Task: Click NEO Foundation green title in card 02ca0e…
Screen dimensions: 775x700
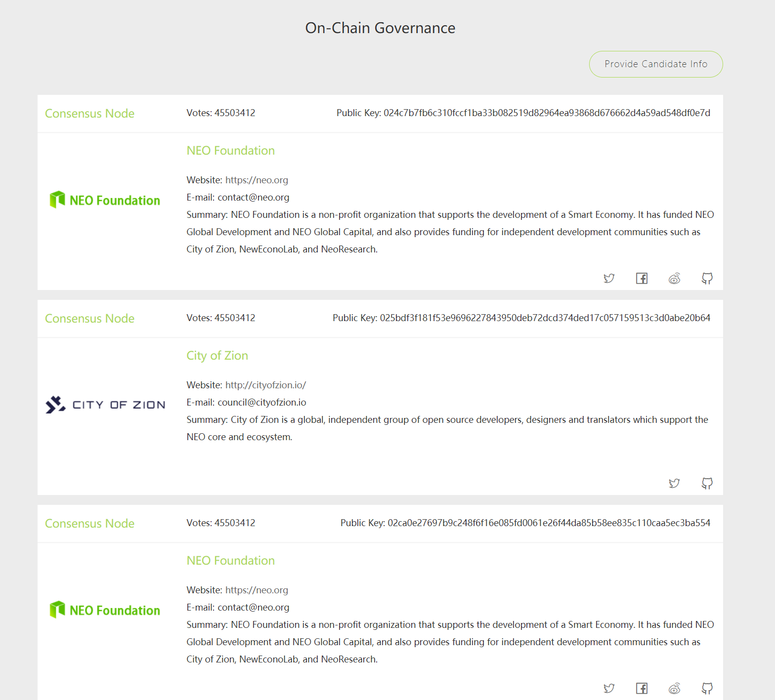Action: (x=230, y=561)
